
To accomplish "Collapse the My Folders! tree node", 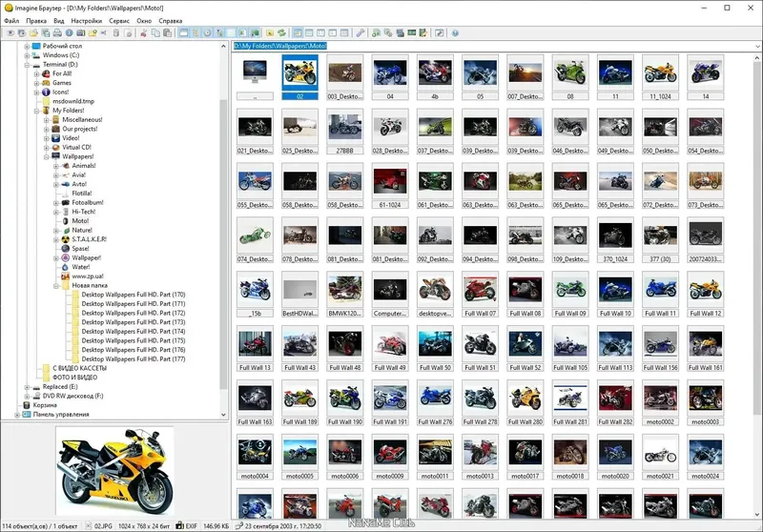I will click(x=36, y=111).
